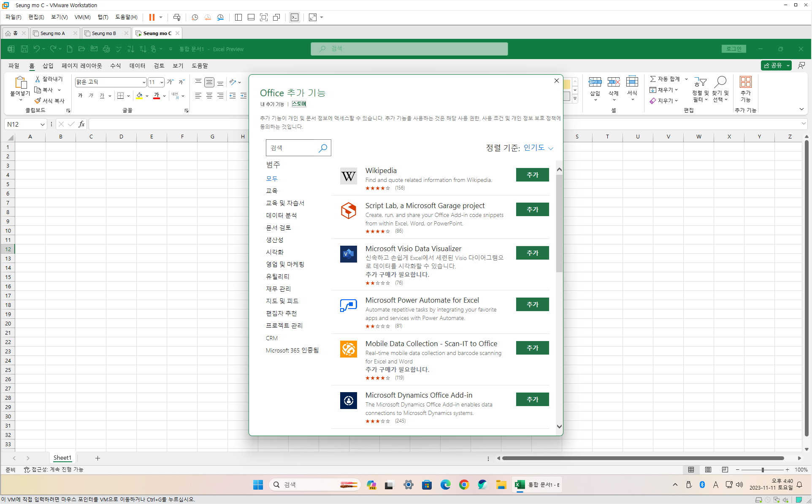Toggle bold formatting in font group
Viewport: 812px width, 504px height.
coord(80,96)
